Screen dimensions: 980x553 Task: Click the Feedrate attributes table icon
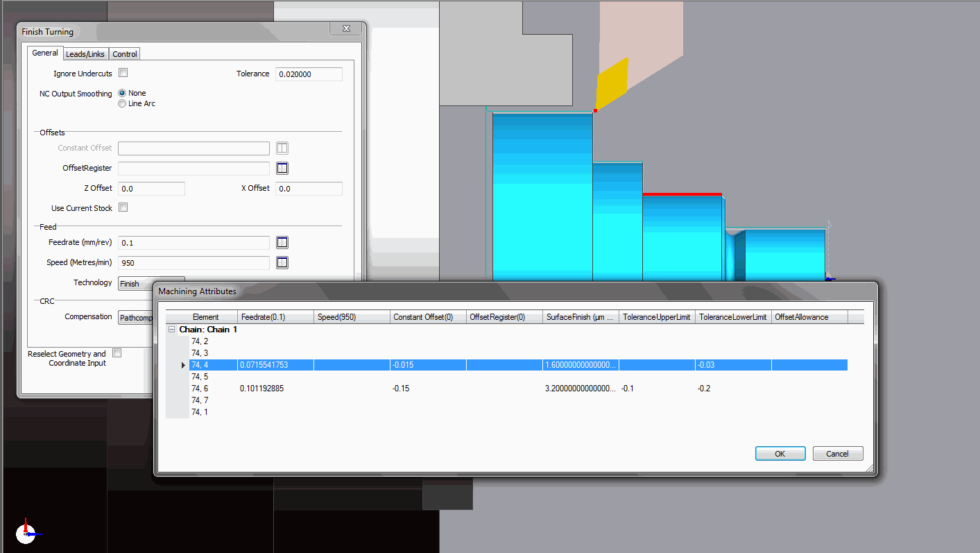pos(282,243)
